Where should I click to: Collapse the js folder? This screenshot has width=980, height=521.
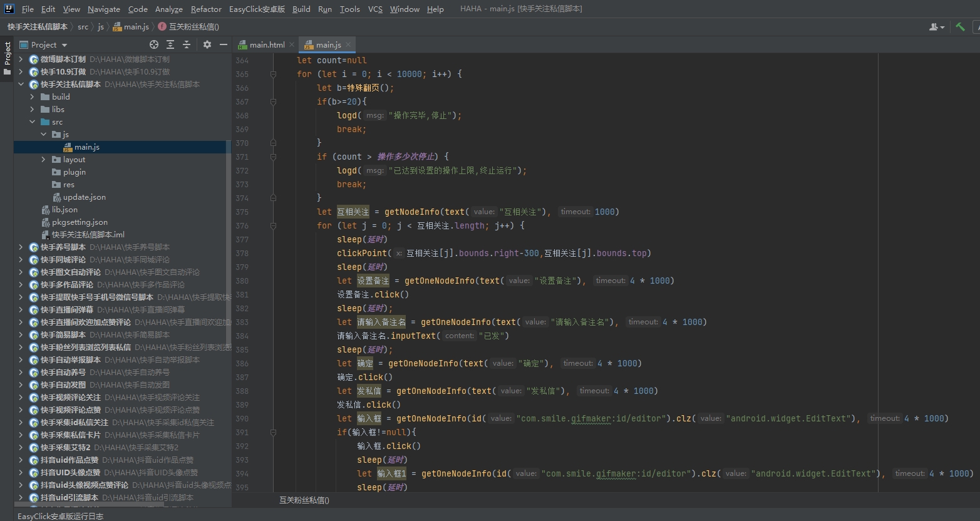pyautogui.click(x=44, y=134)
